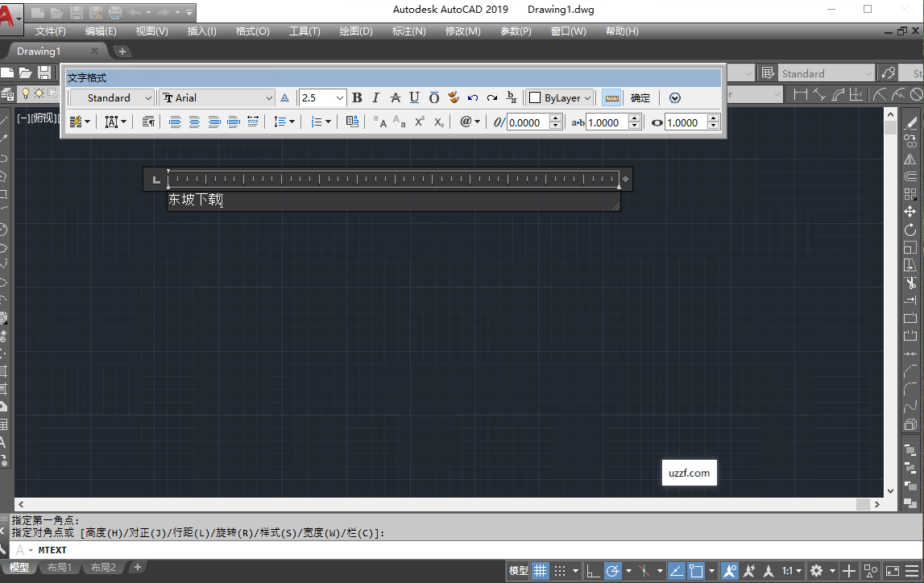Apply Underline to the text
The width and height of the screenshot is (924, 583).
[x=414, y=97]
